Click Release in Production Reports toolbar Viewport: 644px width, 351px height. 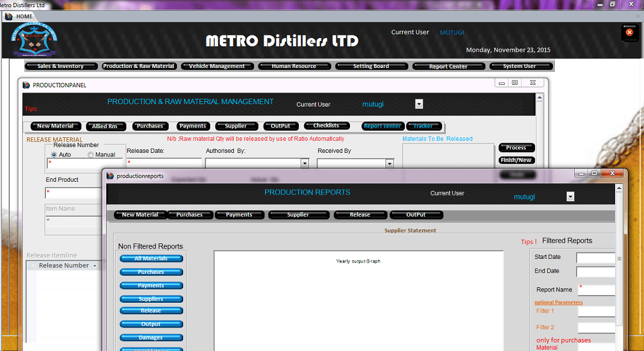pos(360,215)
